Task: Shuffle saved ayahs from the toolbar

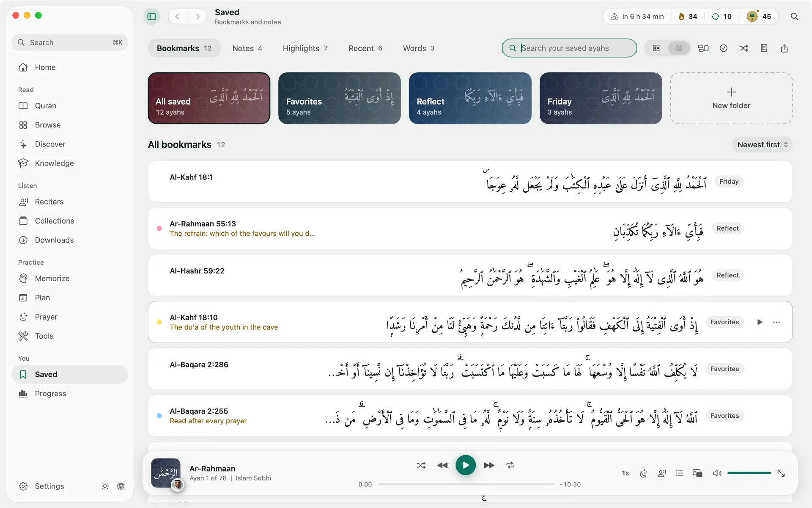Action: tap(743, 48)
